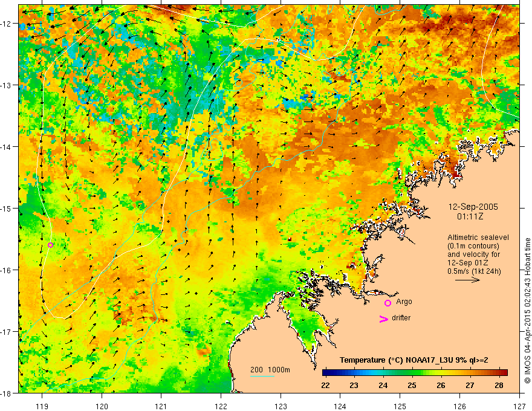
Task: Click the colorbar tick label 24
Action: coord(383,386)
